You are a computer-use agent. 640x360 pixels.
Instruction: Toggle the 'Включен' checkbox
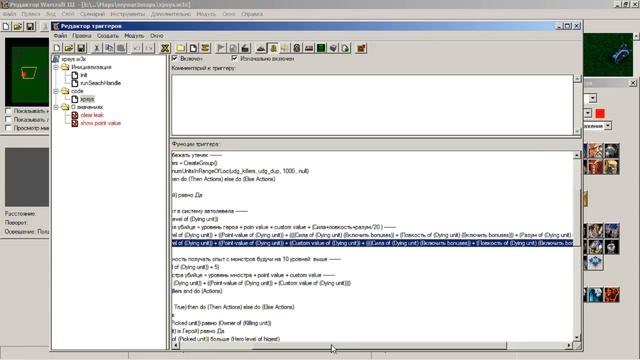click(x=175, y=58)
